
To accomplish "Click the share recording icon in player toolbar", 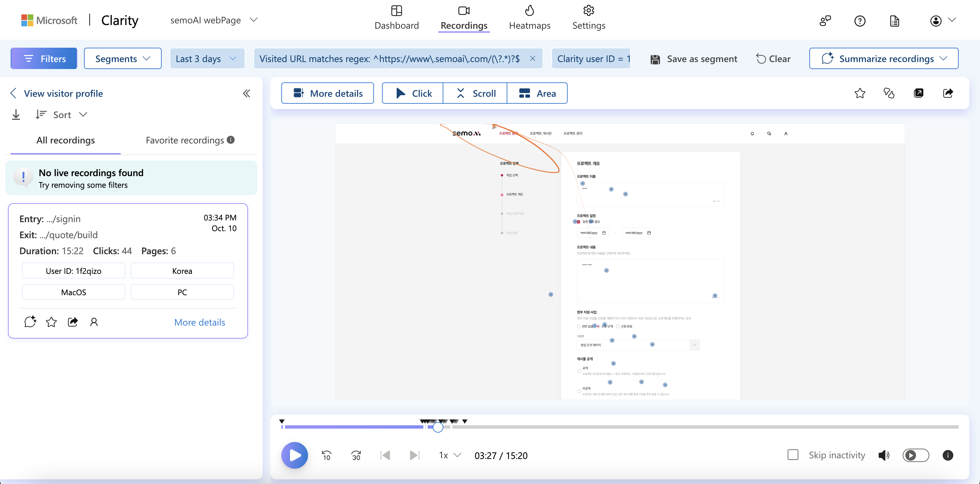I will click(948, 94).
